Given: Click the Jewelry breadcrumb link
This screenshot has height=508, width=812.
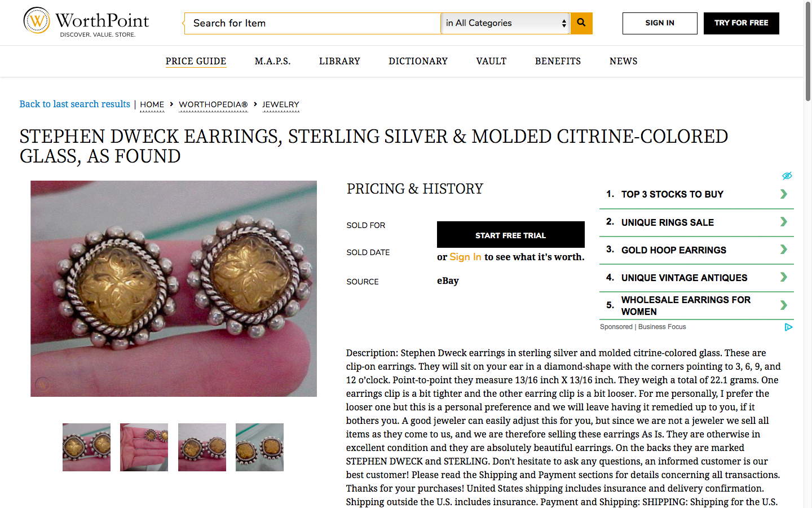Looking at the screenshot, I should tap(280, 104).
